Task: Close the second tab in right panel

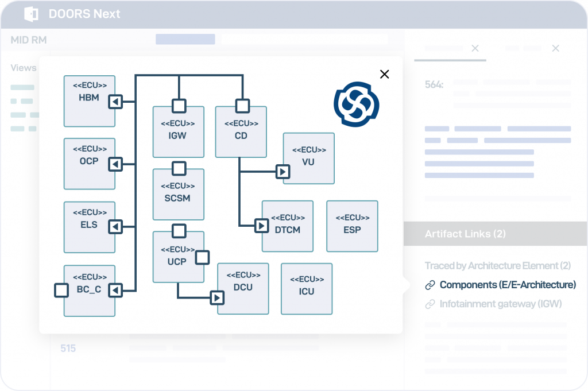Action: click(x=555, y=48)
